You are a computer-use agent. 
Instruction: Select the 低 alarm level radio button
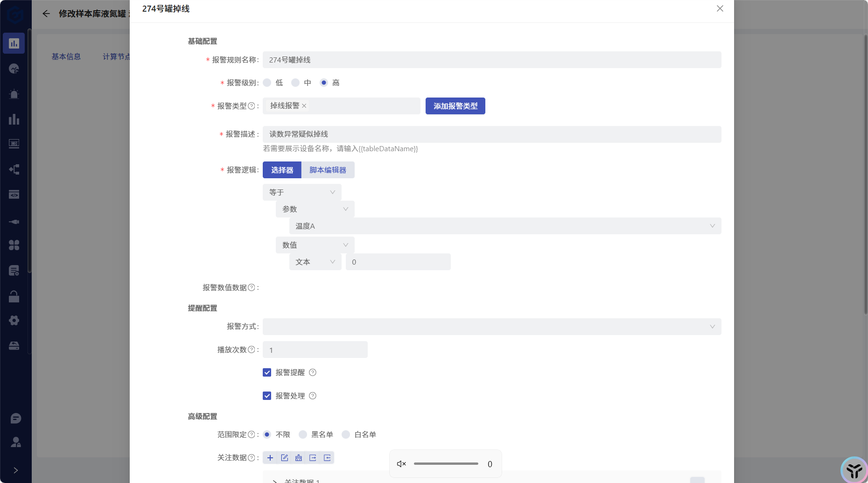[x=266, y=82]
